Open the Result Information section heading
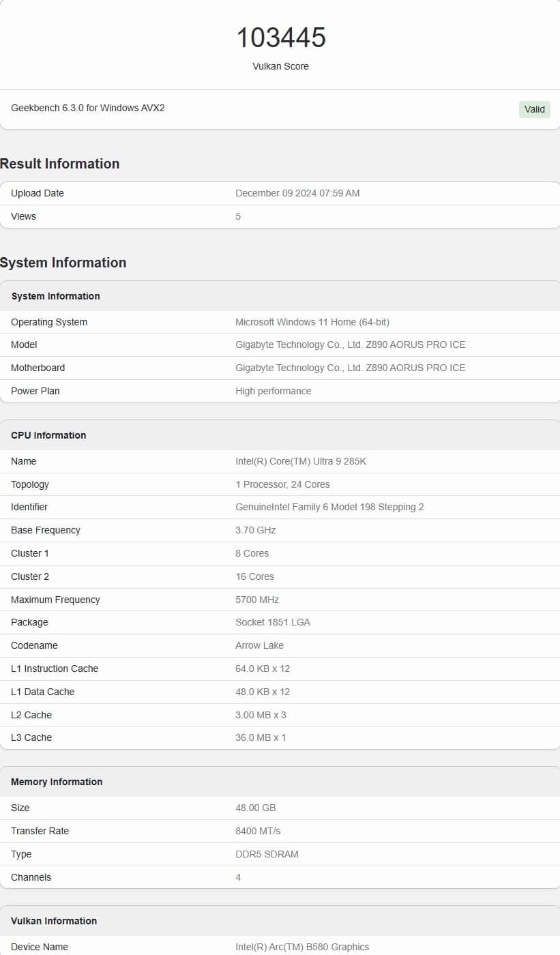Screen dimensions: 560x955 pyautogui.click(x=59, y=163)
